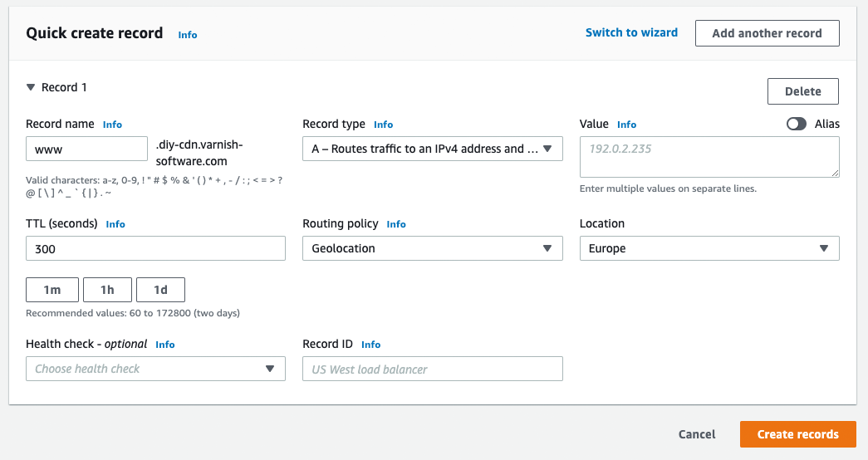The height and width of the screenshot is (460, 868).
Task: Open Info for Health check
Action: click(165, 345)
